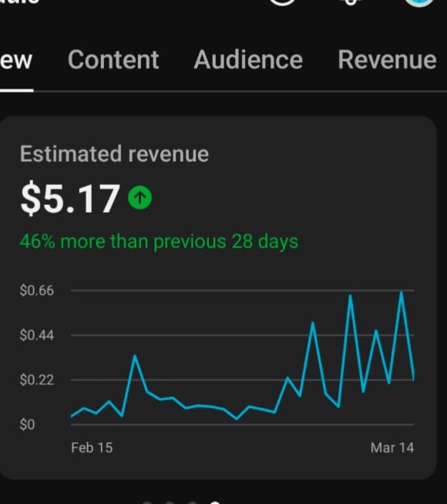Tap the $5.17 estimated revenue amount
The height and width of the screenshot is (504, 447).
(x=70, y=198)
